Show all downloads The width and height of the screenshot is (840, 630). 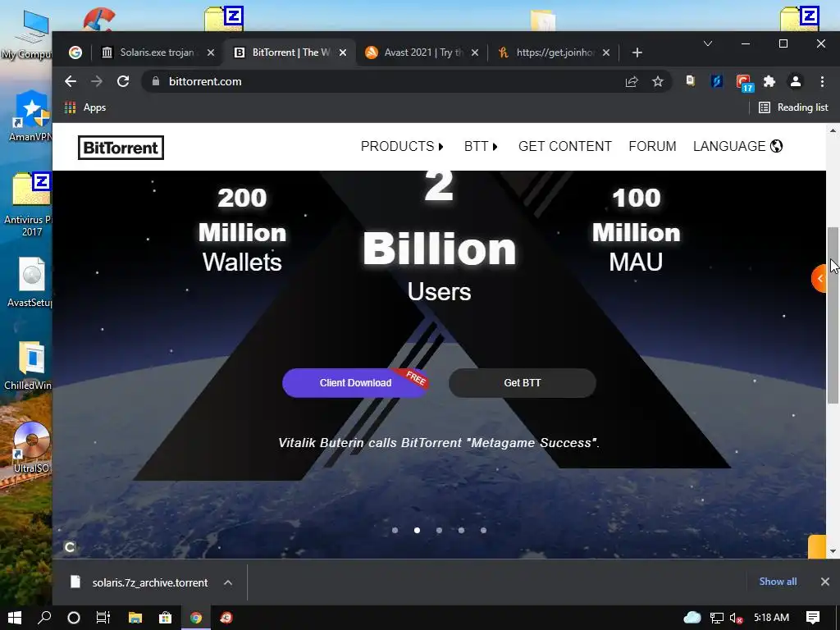click(x=778, y=582)
